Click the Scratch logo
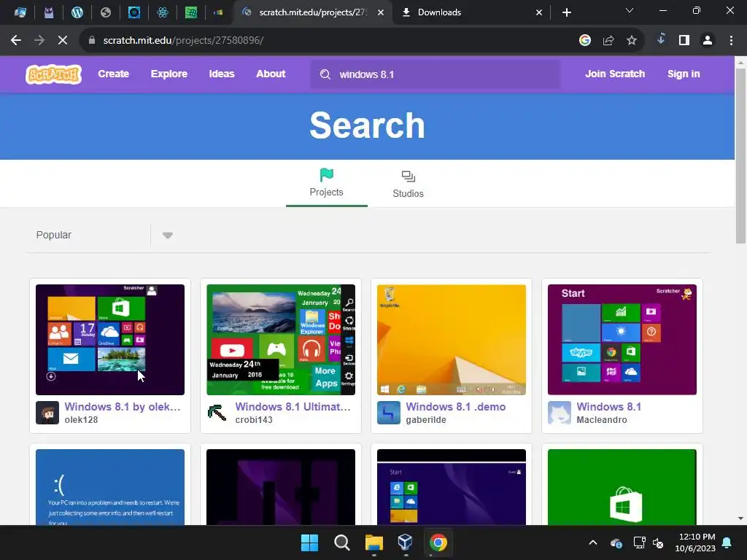This screenshot has height=560, width=747. (53, 74)
